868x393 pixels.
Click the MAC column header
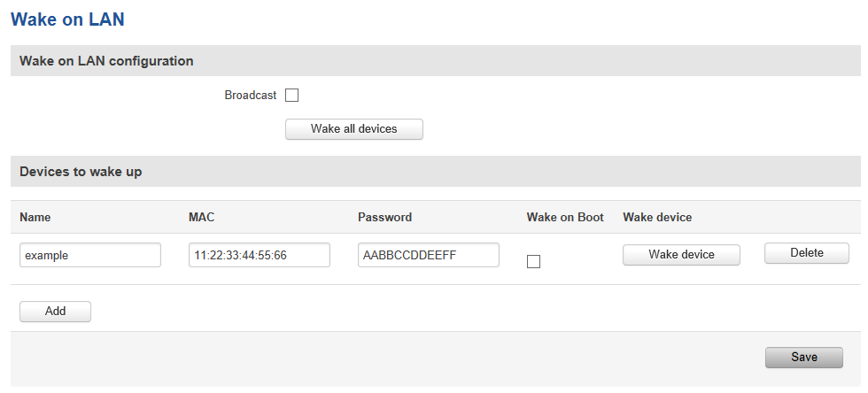pyautogui.click(x=202, y=217)
